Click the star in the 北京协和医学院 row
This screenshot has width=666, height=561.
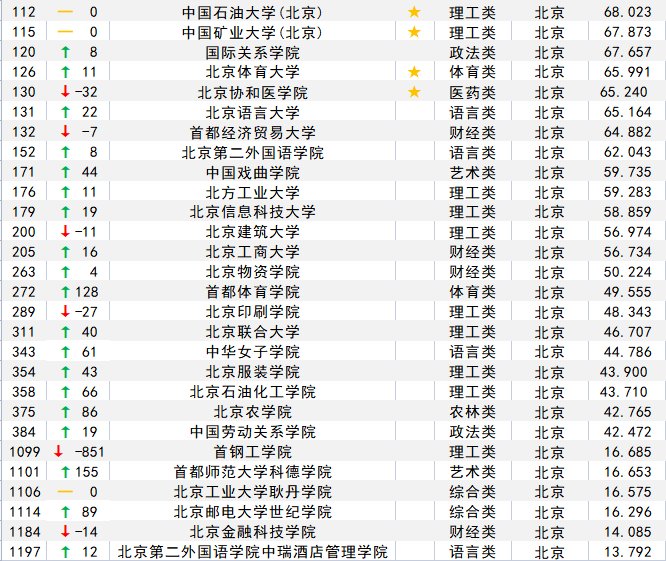click(414, 92)
